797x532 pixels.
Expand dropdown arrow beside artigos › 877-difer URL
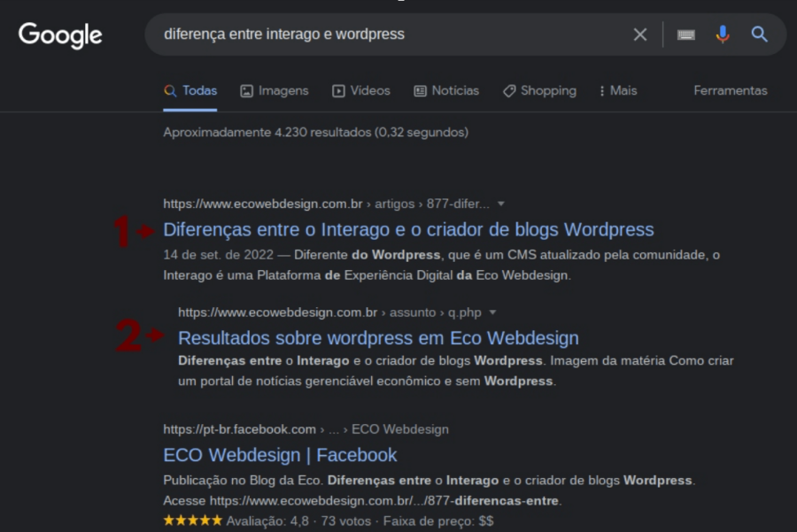(501, 204)
